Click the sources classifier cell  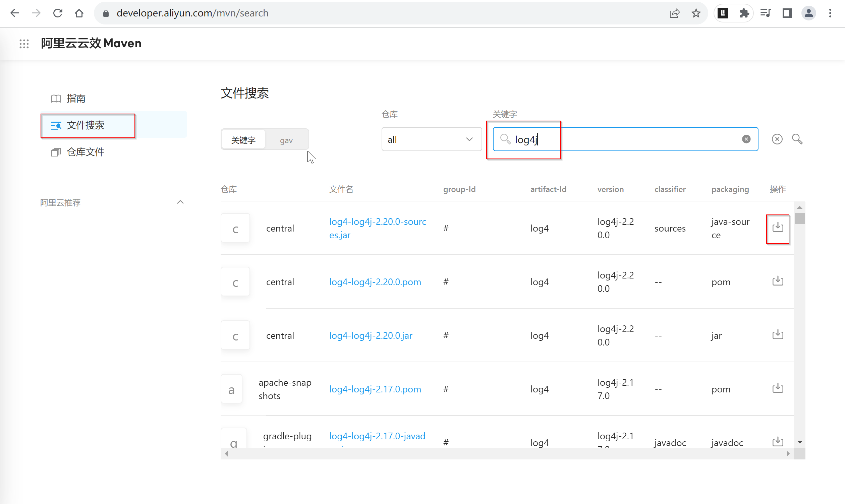tap(670, 228)
